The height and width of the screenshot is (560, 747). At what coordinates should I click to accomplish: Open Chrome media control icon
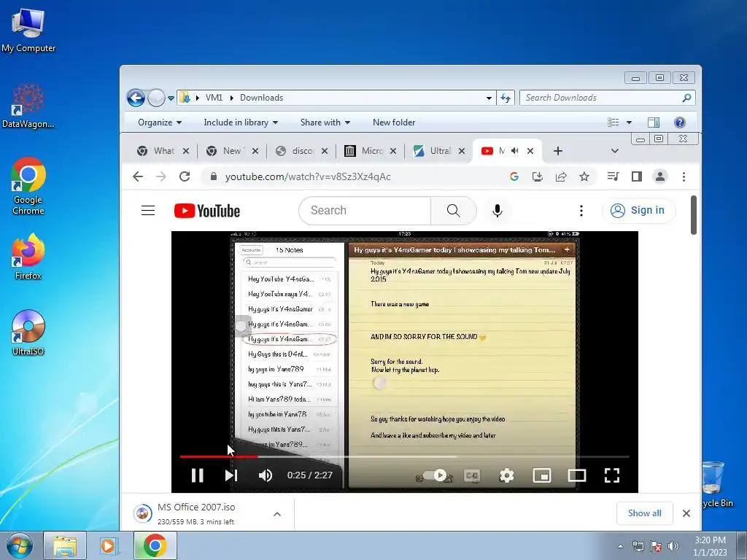coord(613,176)
